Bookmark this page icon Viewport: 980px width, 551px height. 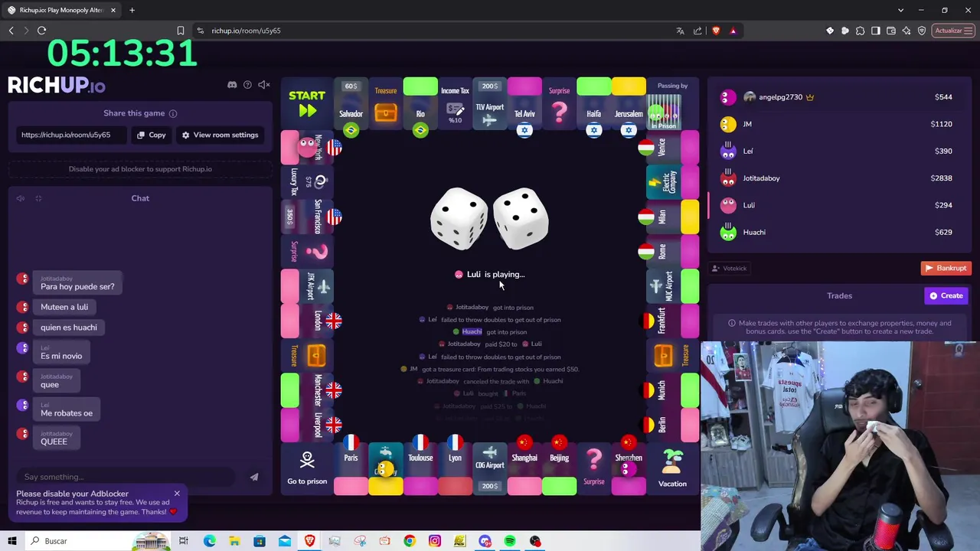181,31
